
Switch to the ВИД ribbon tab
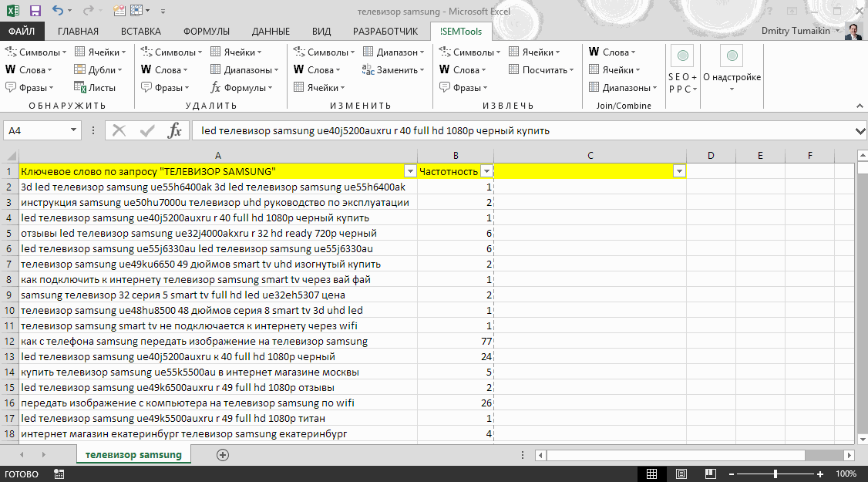[x=321, y=32]
